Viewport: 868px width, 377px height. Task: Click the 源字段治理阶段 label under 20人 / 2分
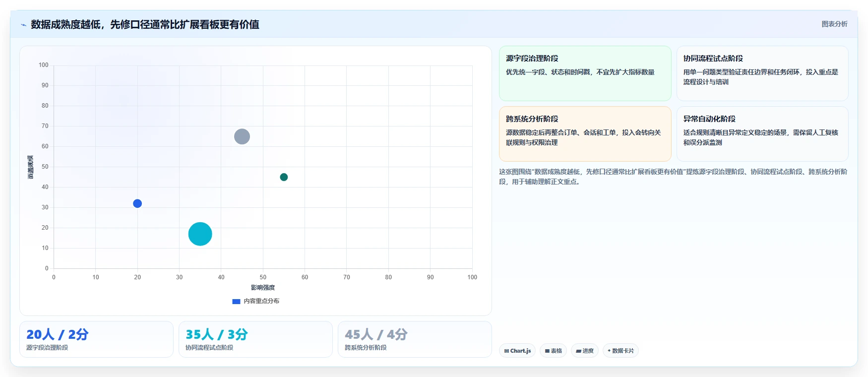pyautogui.click(x=47, y=348)
